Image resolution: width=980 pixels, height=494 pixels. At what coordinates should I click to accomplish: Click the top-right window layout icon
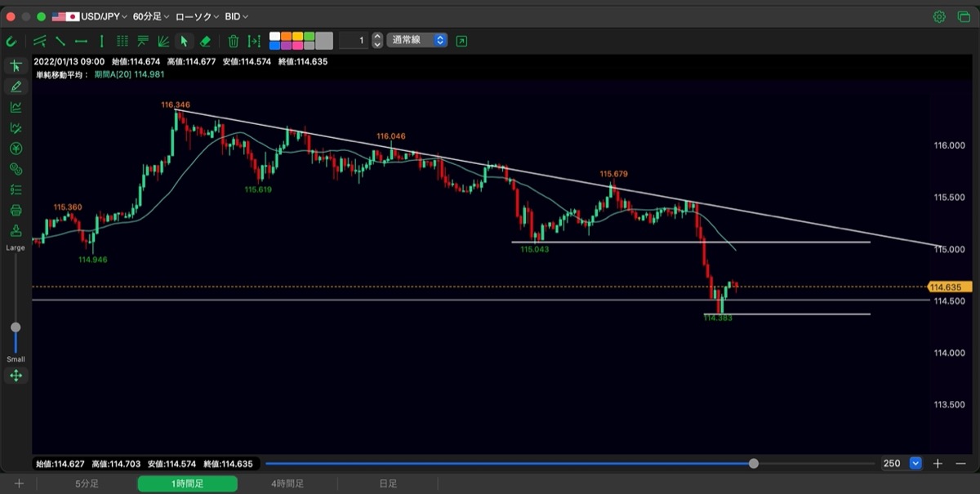click(x=962, y=16)
